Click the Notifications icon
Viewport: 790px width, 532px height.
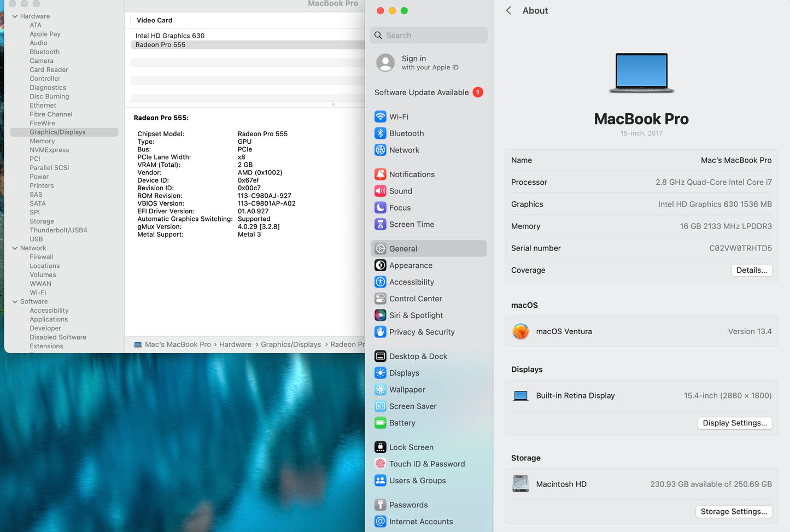click(381, 174)
